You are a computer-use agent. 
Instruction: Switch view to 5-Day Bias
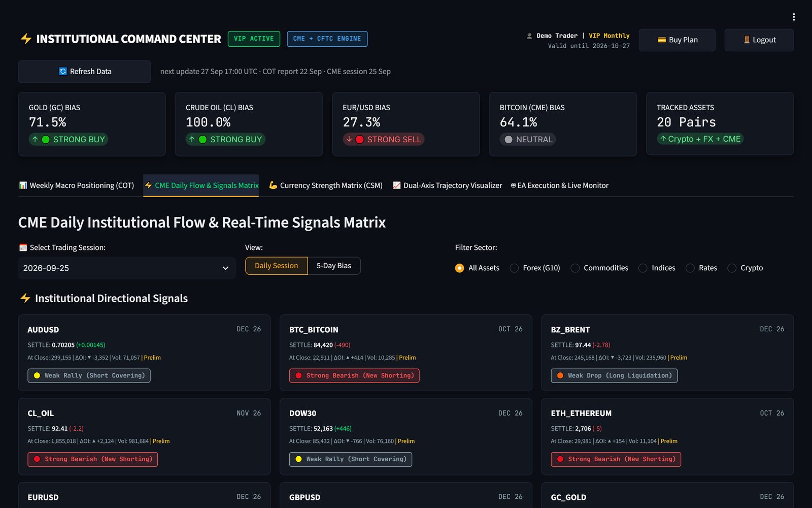click(334, 266)
